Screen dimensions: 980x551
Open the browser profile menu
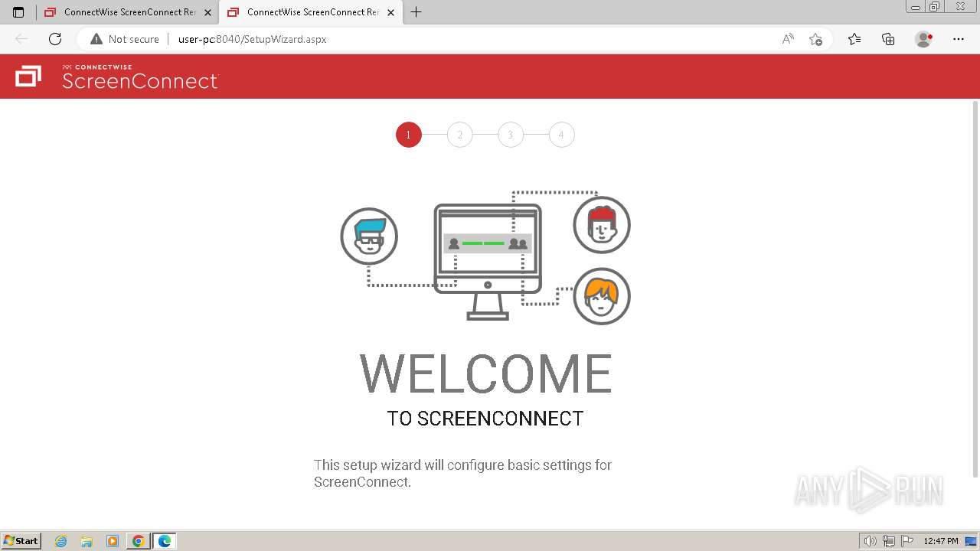pos(924,39)
